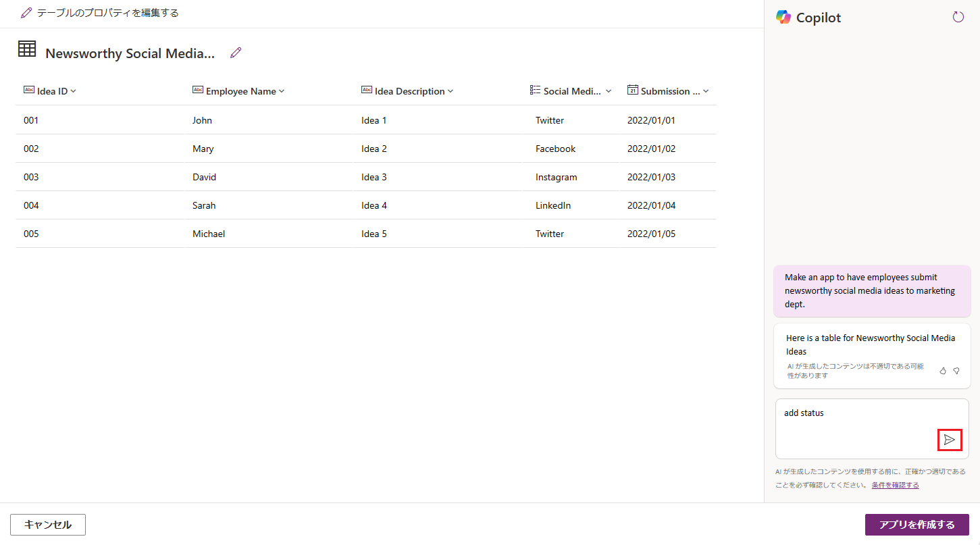Select the Idea 1 description cell
The height and width of the screenshot is (545, 980).
tap(438, 120)
